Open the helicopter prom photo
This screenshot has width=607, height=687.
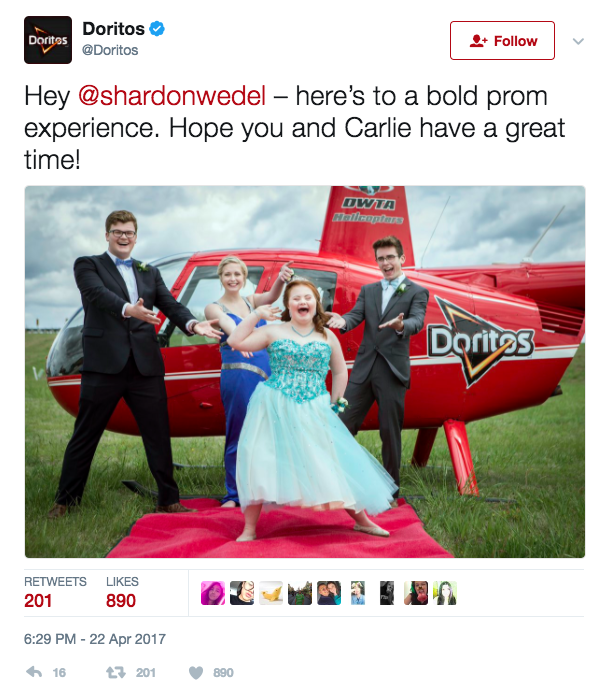click(x=305, y=372)
